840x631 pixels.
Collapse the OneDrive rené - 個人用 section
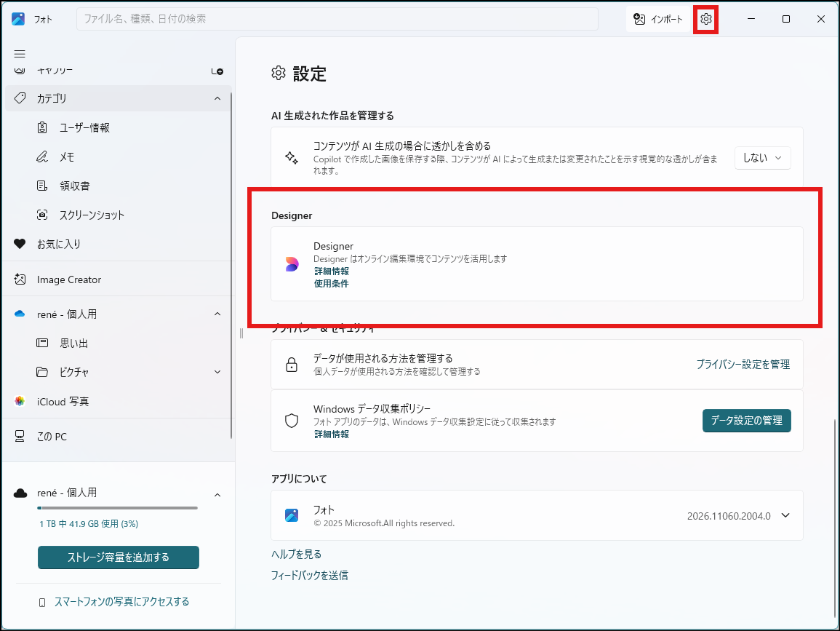(x=217, y=314)
